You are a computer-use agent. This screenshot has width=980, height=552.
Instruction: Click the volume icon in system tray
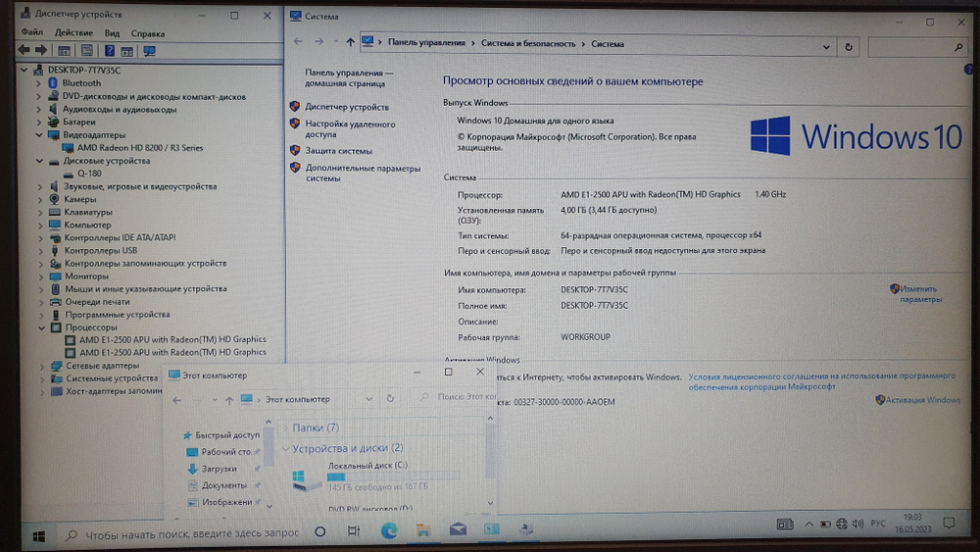point(857,524)
